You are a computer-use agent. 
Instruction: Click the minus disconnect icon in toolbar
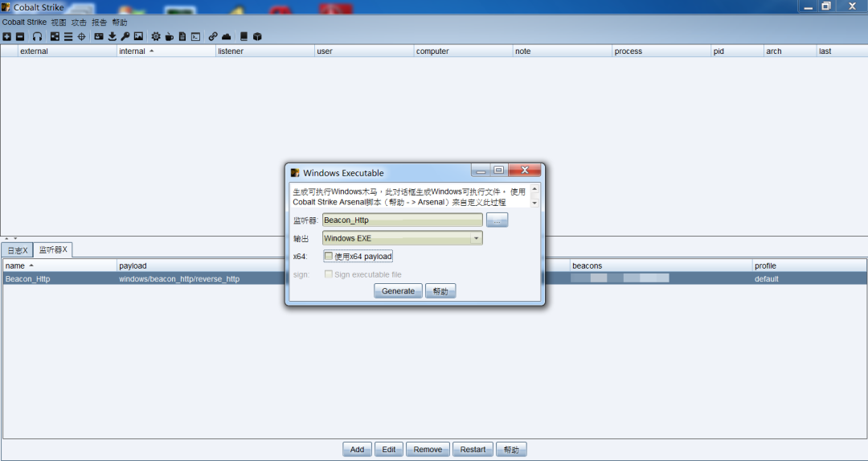(x=20, y=36)
